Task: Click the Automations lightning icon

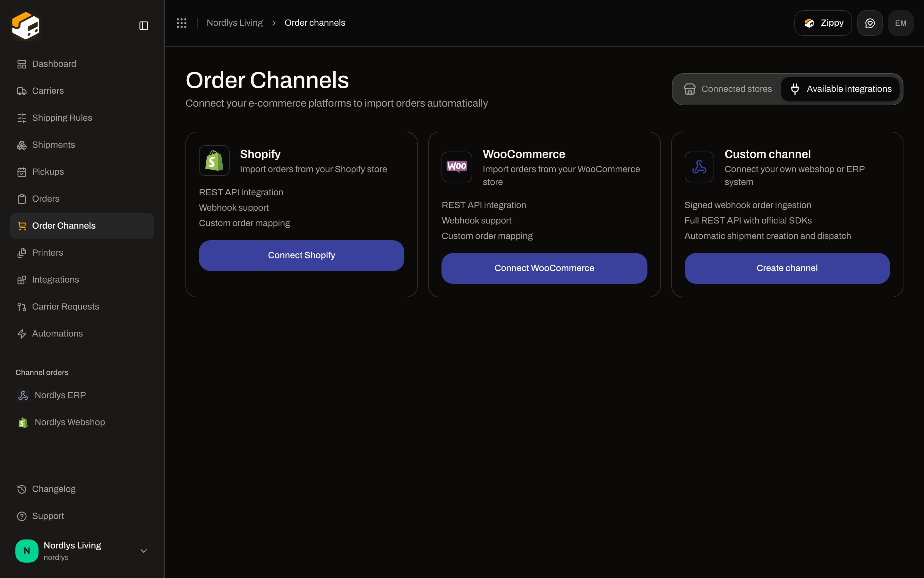Action: 22,334
